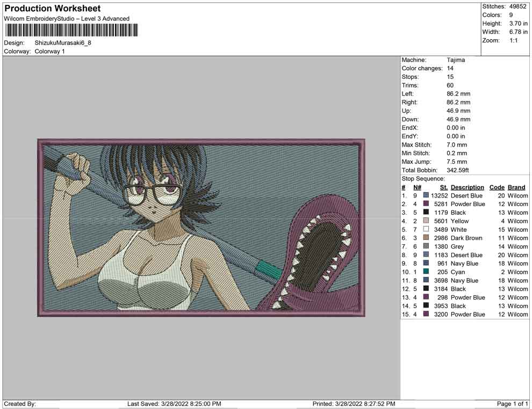Select the design name 'ShizukuMurasaki6_8'
The height and width of the screenshot is (409, 532).
63,43
